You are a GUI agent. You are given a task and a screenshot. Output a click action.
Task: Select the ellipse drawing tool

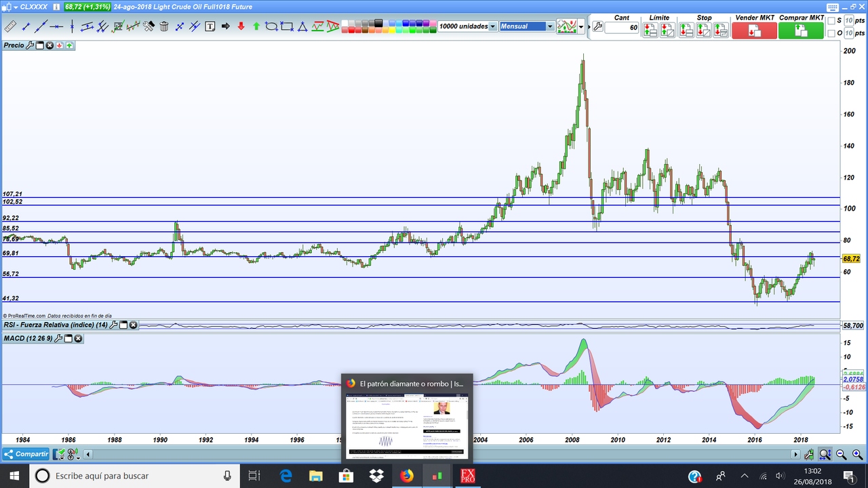click(271, 27)
